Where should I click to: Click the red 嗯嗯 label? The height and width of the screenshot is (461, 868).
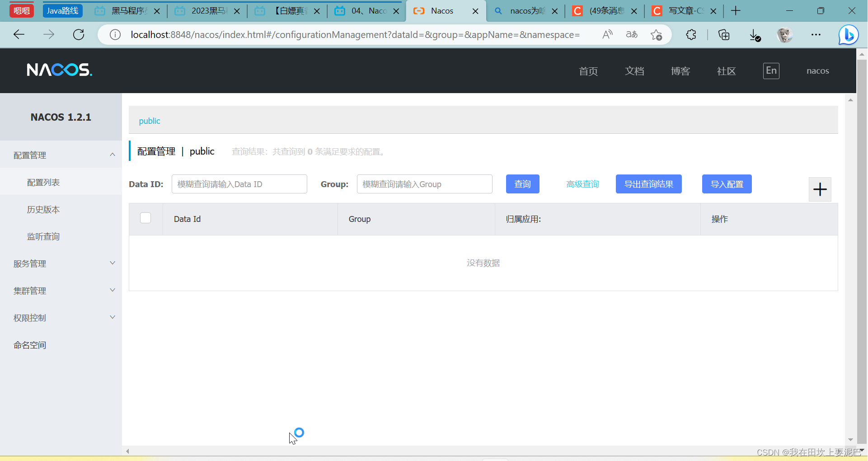pos(22,11)
